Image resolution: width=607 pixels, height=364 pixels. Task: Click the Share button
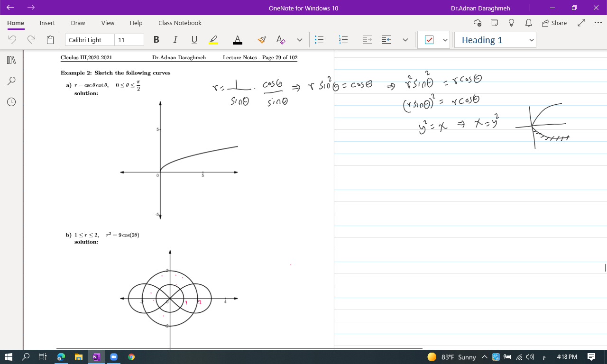tap(554, 23)
